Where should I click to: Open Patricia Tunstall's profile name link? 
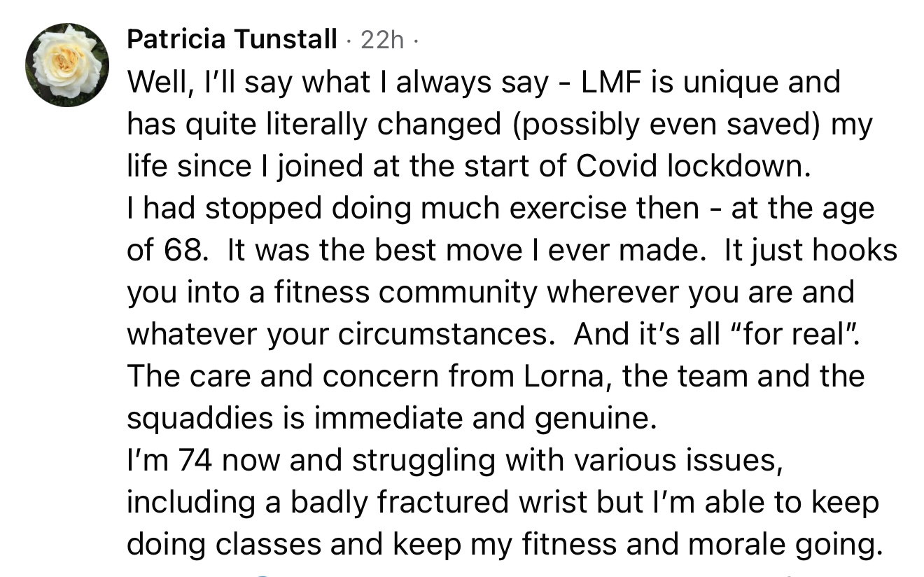click(x=232, y=40)
